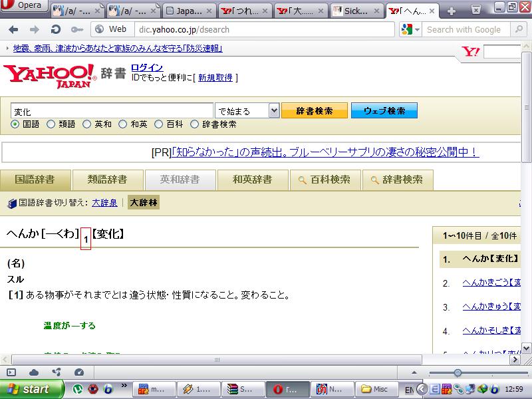Select result 1 へんか【変化】 entry
Viewport: 532px width, 399px height.
(x=480, y=259)
